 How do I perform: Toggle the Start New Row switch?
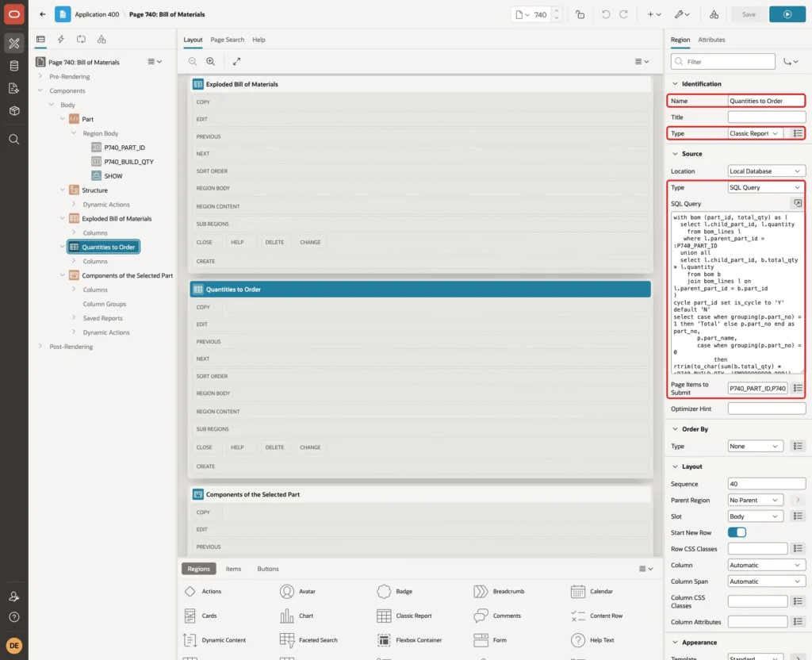click(x=737, y=532)
